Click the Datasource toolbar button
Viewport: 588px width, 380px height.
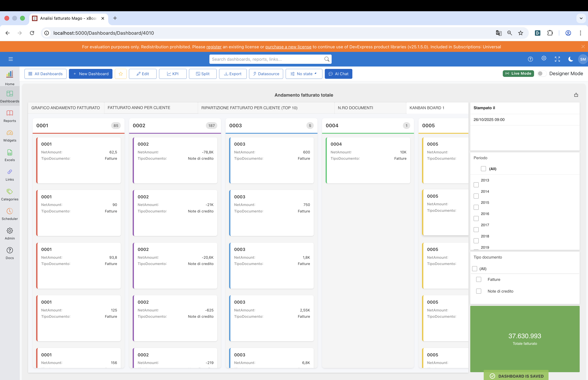(266, 74)
